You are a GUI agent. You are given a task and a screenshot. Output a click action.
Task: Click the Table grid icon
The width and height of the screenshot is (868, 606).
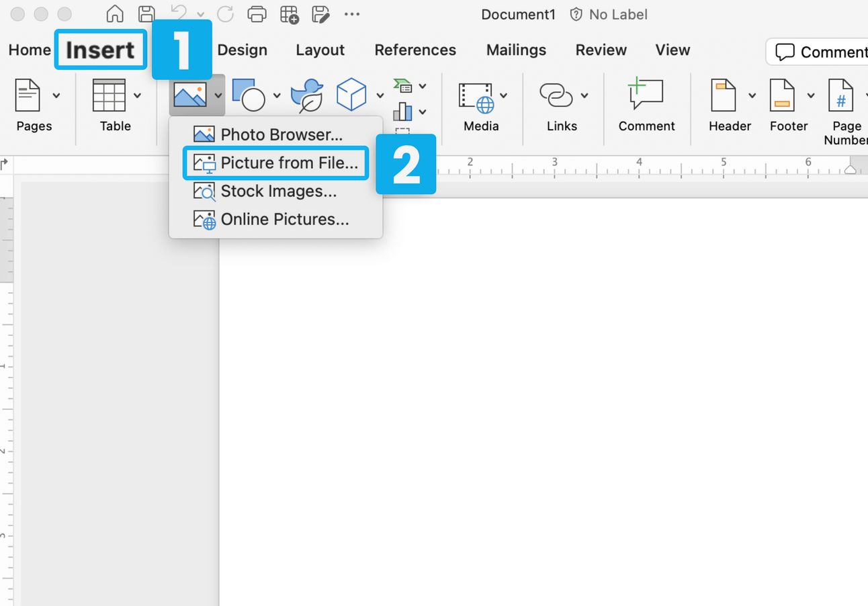[109, 95]
